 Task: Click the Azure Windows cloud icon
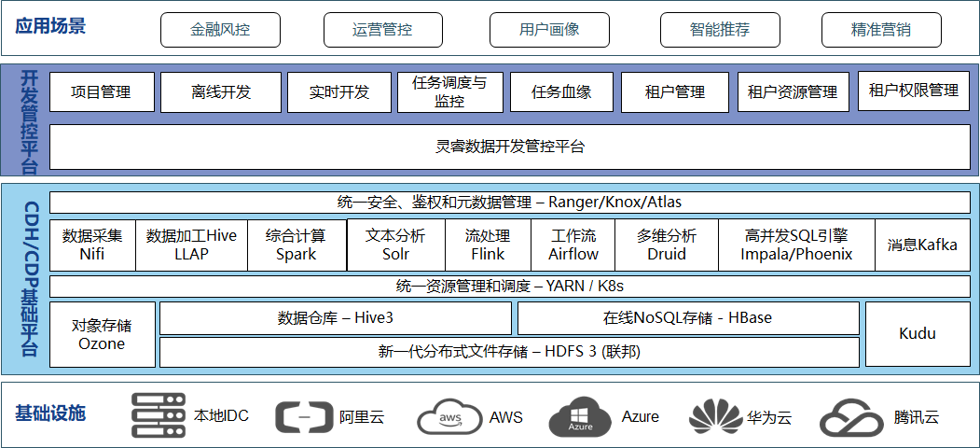pos(580,417)
